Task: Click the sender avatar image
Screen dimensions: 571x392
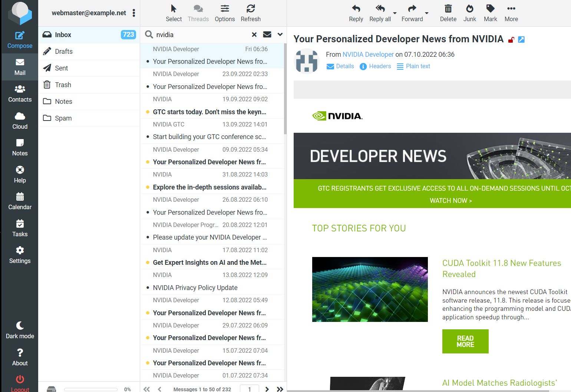Action: point(306,61)
